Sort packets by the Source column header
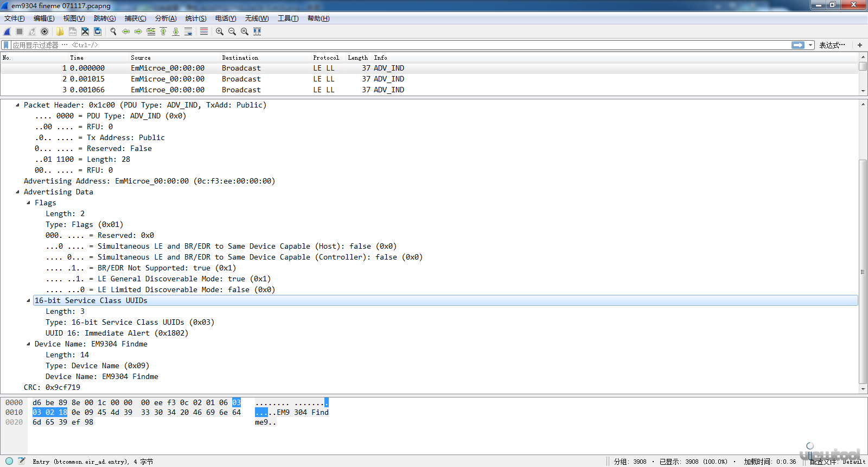Screen dimensions: 868x467 pyautogui.click(x=174, y=58)
